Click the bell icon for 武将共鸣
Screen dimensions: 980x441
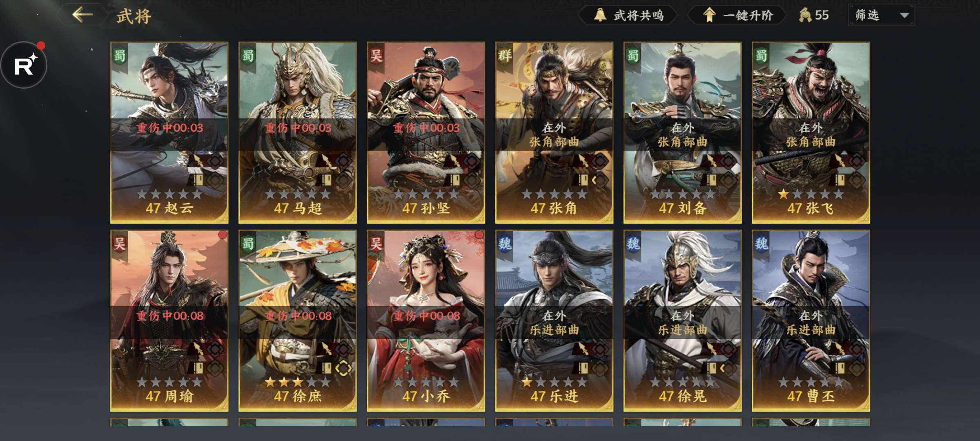(x=600, y=15)
